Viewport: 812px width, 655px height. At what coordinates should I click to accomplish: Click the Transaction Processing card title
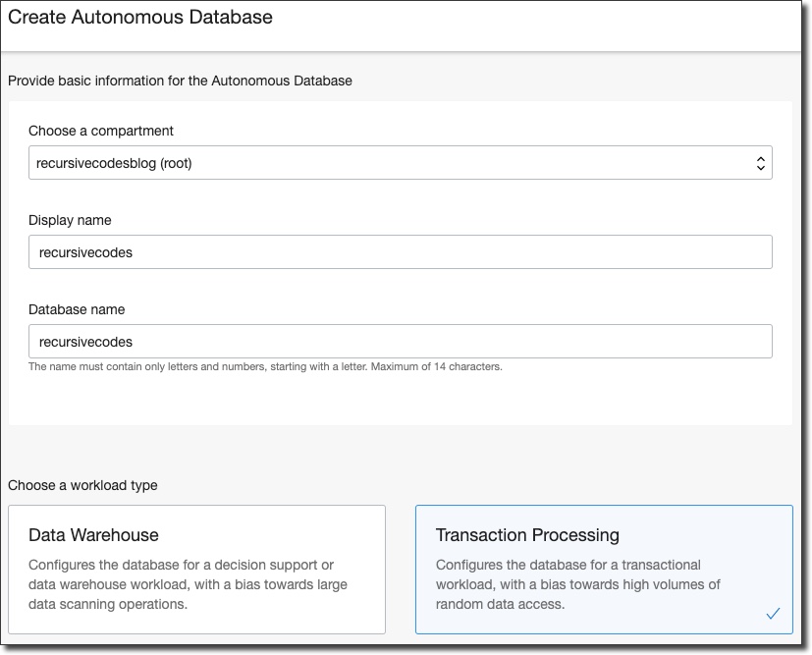527,535
